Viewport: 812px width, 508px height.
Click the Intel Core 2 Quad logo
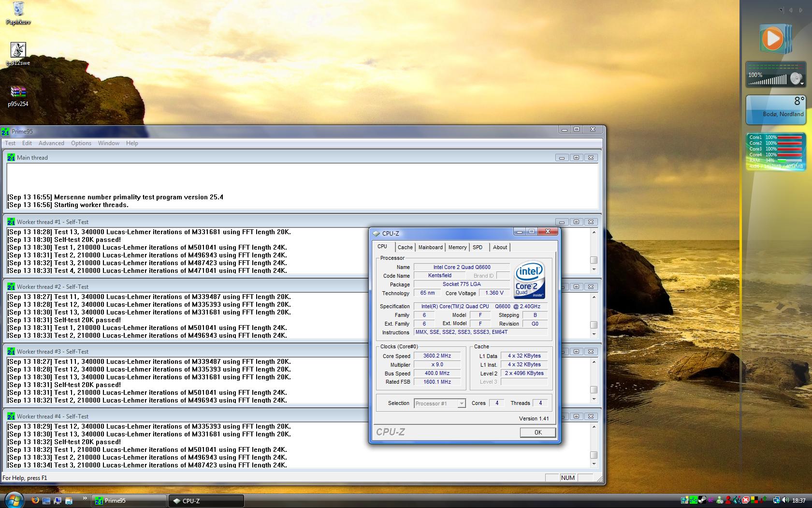point(530,280)
